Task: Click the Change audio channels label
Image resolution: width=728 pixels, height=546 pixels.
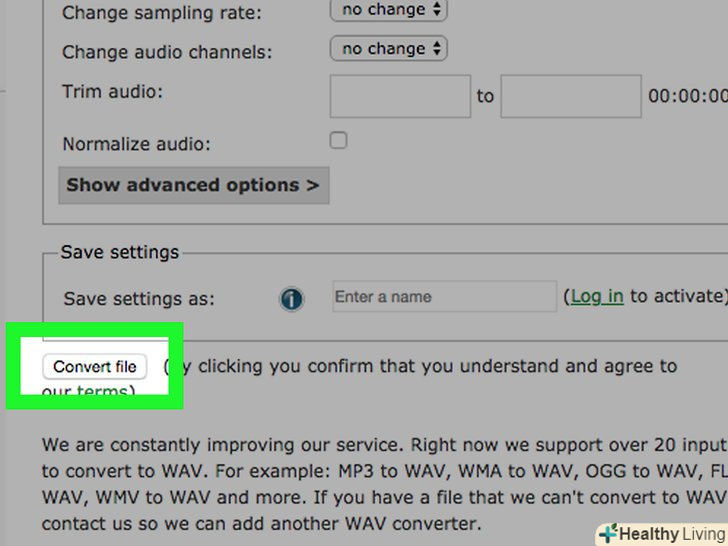Action: [x=166, y=52]
